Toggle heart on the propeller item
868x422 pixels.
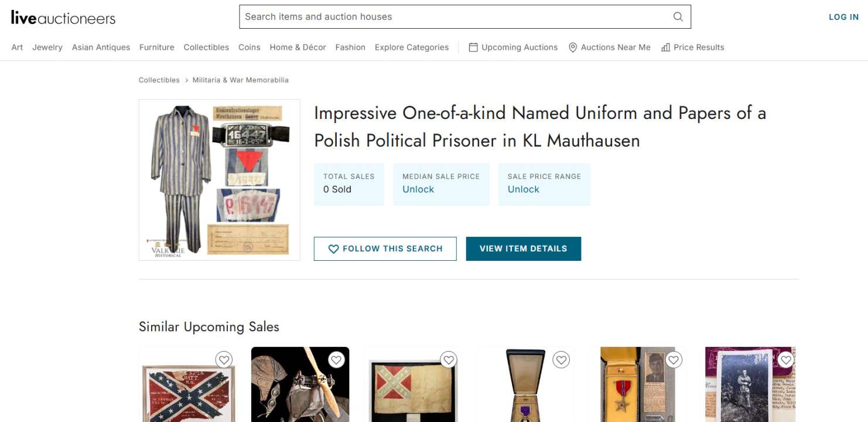pos(336,359)
